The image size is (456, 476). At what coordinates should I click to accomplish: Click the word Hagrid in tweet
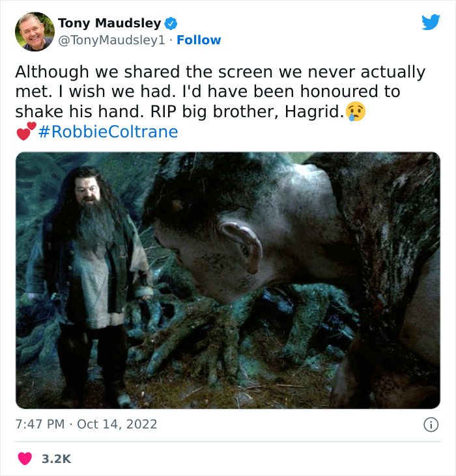point(314,112)
